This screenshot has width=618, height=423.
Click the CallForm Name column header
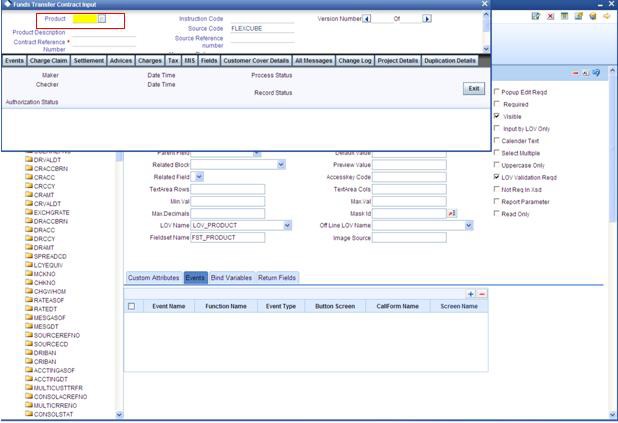tap(397, 306)
